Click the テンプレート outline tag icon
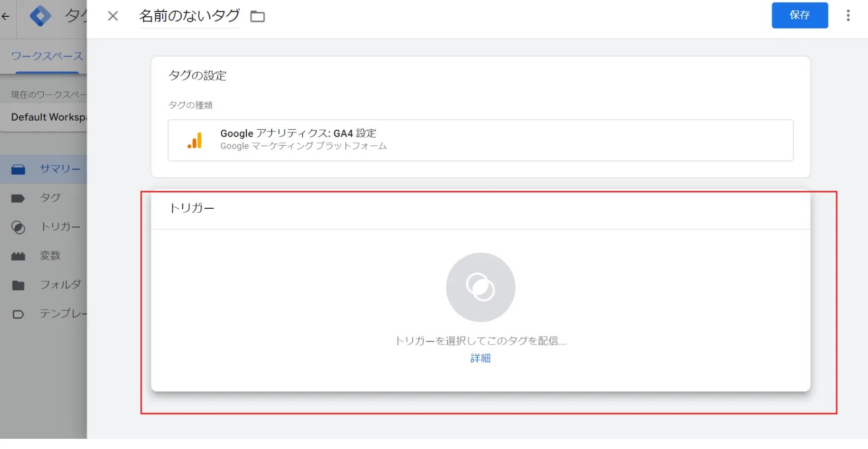The height and width of the screenshot is (449, 868). tap(18, 314)
